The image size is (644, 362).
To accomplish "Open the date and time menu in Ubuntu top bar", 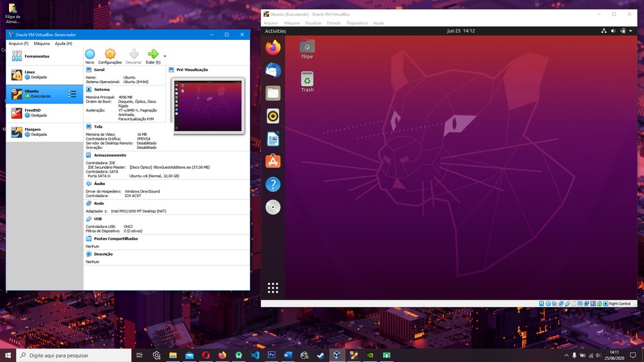I will 460,31.
